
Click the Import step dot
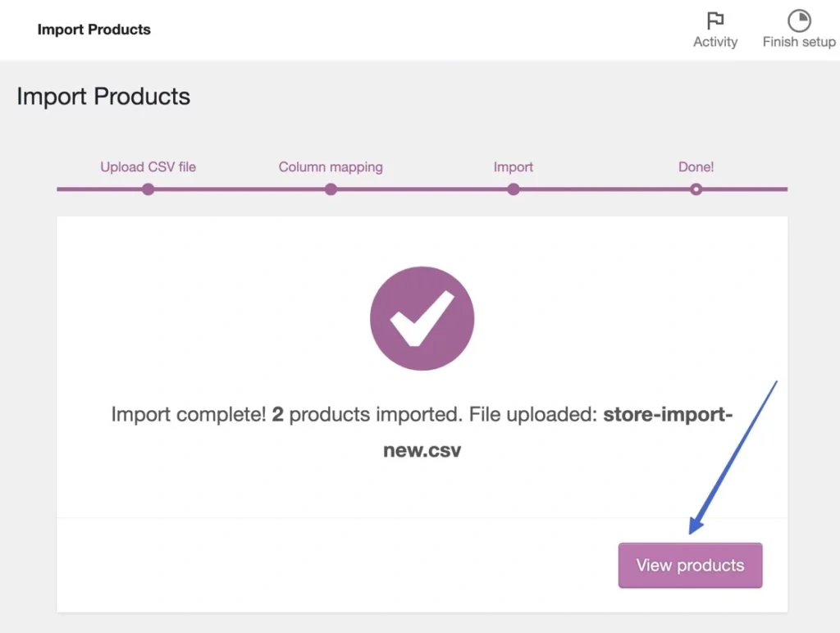[514, 189]
